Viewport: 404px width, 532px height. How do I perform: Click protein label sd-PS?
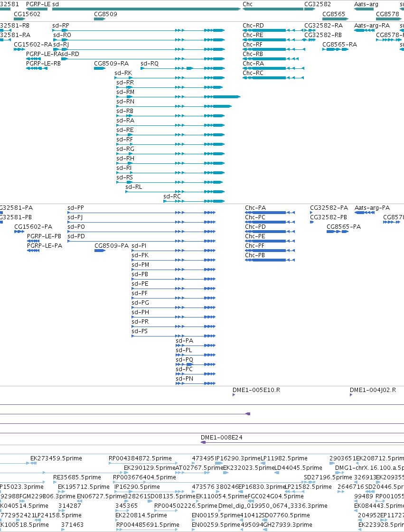[140, 331]
